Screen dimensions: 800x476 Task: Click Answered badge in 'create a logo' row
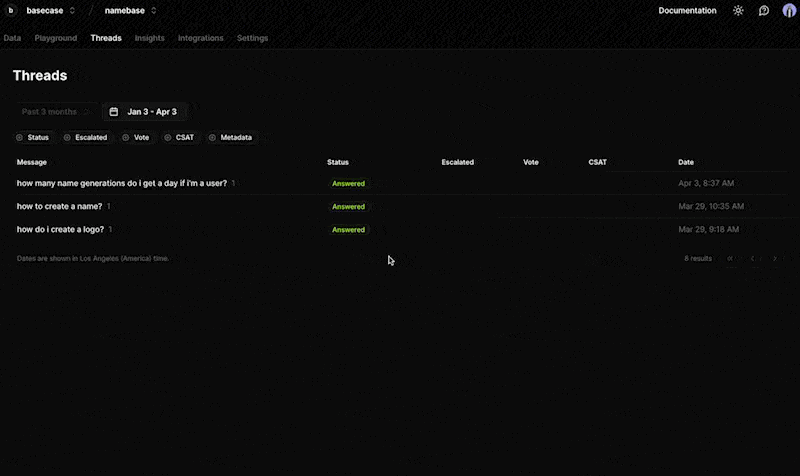[x=348, y=230]
